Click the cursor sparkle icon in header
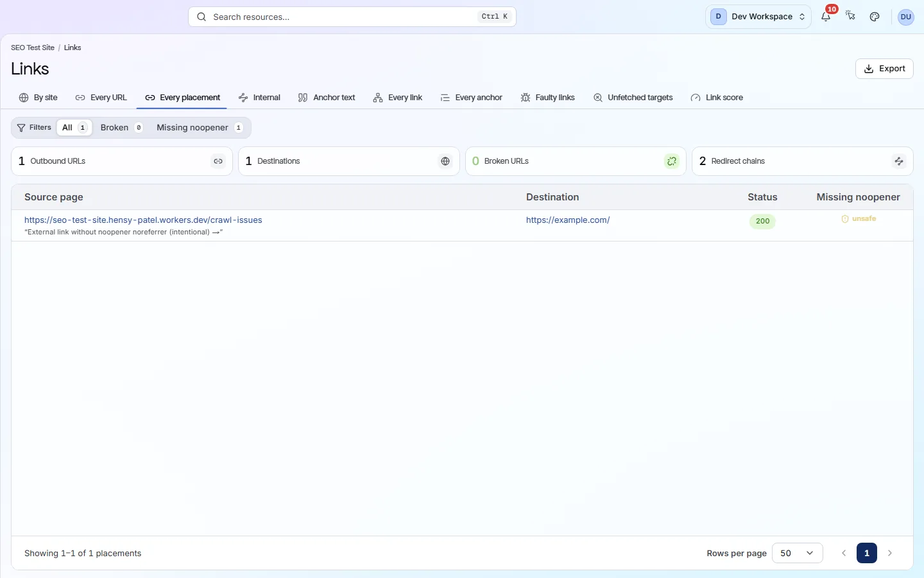924x578 pixels. [850, 17]
